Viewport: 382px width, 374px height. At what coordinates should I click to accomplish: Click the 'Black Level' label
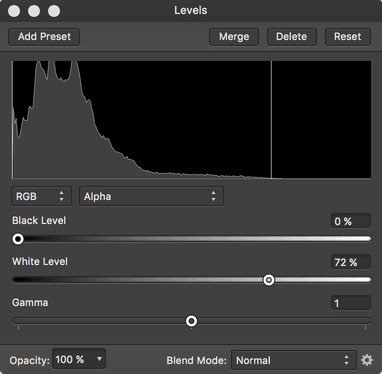[x=39, y=220]
